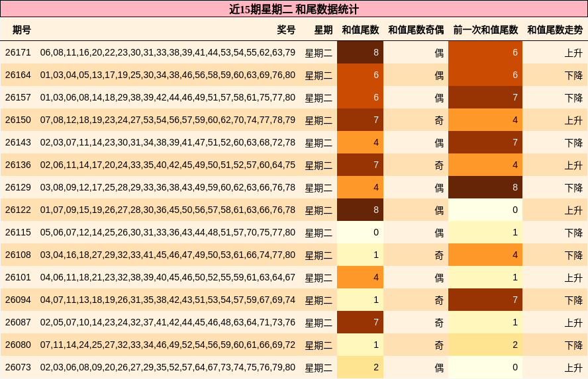Select issue number 26108

point(18,255)
